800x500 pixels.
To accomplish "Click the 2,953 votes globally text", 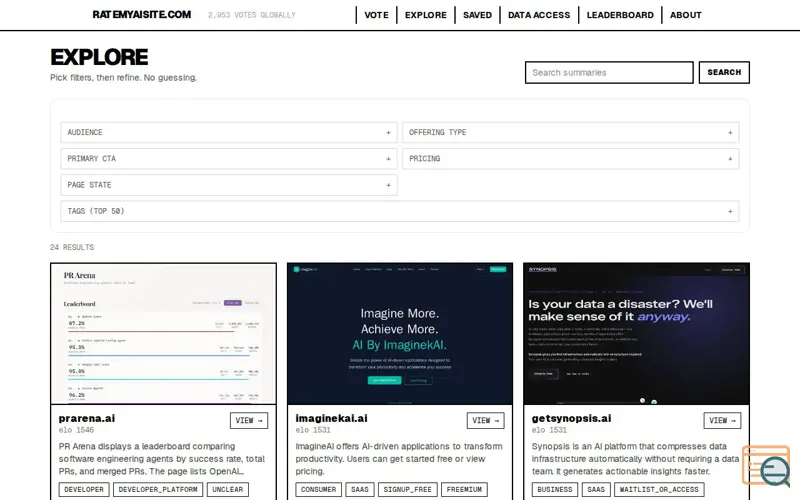I will pos(252,15).
